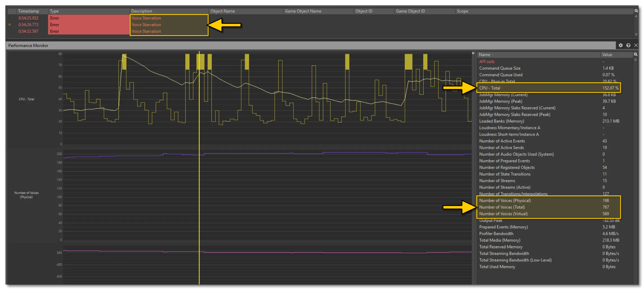Activate the Capture Log search magnifier

[636, 11]
